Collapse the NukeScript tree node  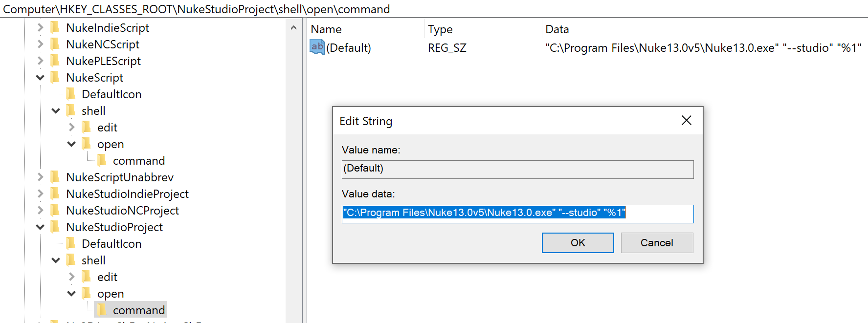(x=40, y=77)
